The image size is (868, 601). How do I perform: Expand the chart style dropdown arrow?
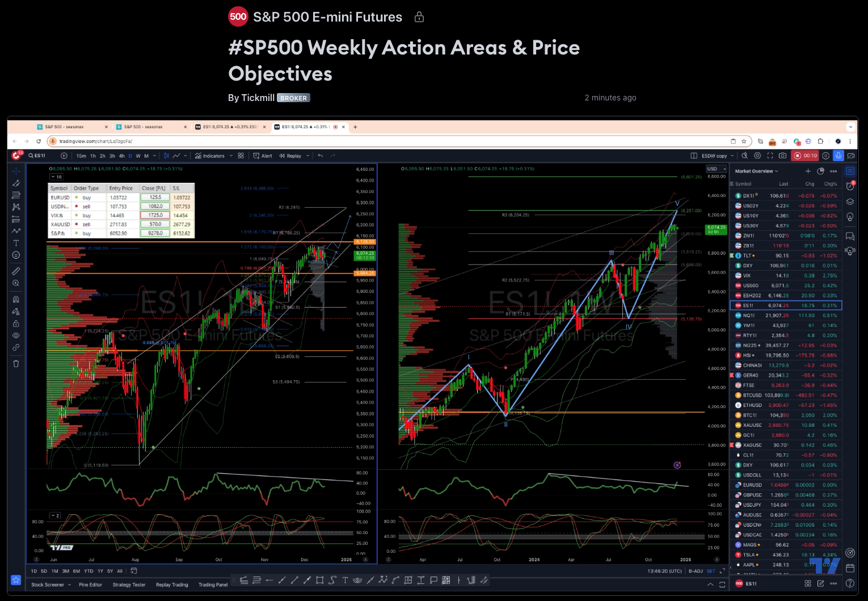pos(186,155)
